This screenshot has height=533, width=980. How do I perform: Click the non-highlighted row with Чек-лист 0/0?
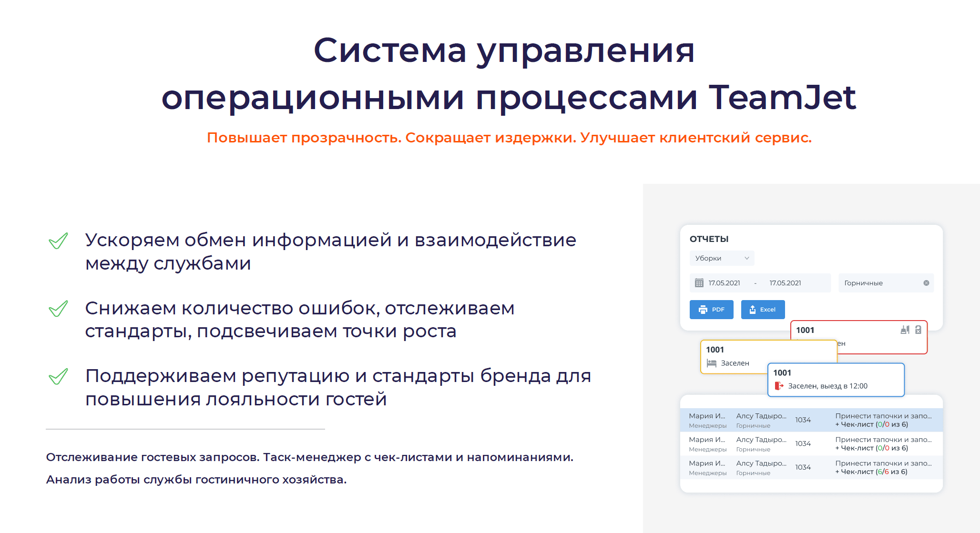click(x=811, y=443)
